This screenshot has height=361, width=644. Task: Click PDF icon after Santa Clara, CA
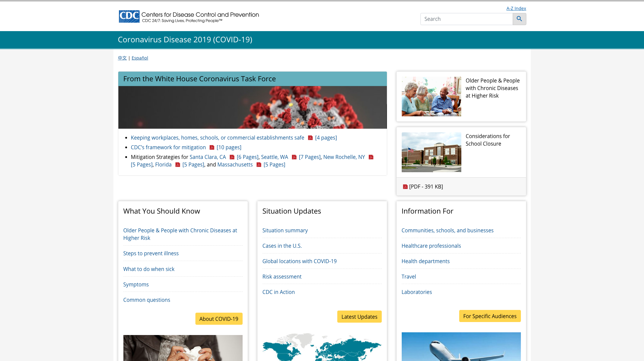[232, 157]
